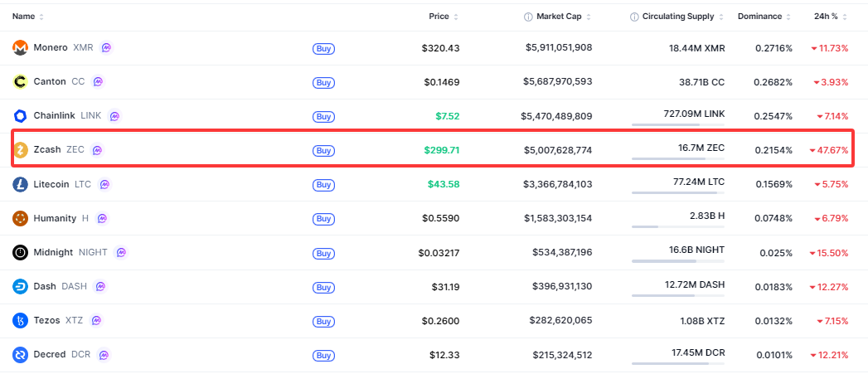Click the Chainlink circulating supply progress bar
868x374 pixels.
pyautogui.click(x=677, y=124)
